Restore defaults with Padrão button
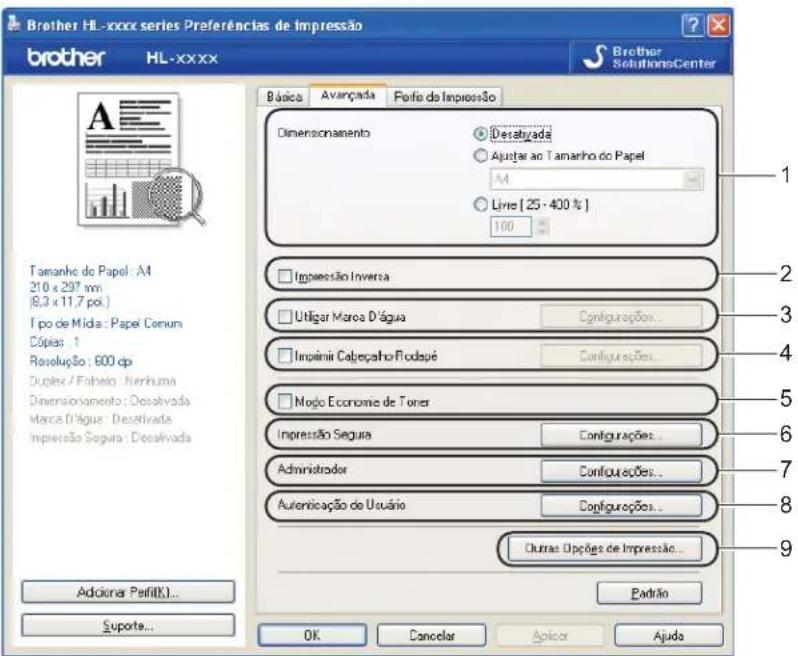Screen dimensions: 798x656 tap(649, 593)
